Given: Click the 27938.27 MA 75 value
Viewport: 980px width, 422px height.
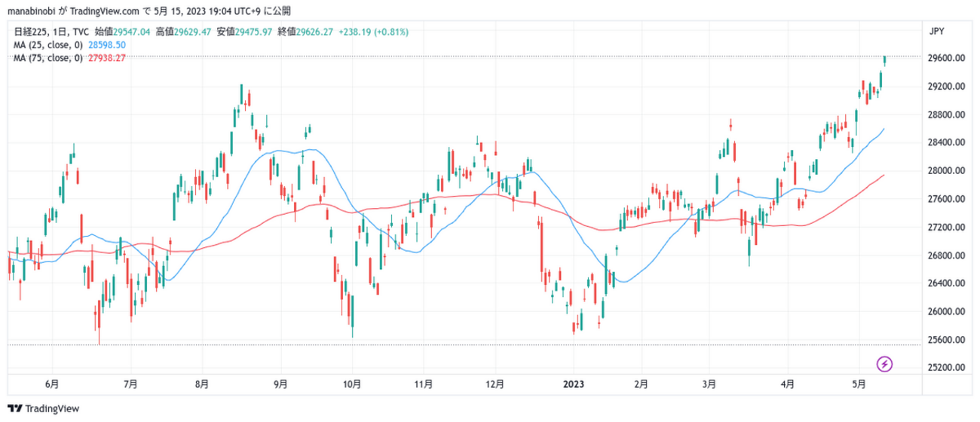Looking at the screenshot, I should [x=107, y=58].
